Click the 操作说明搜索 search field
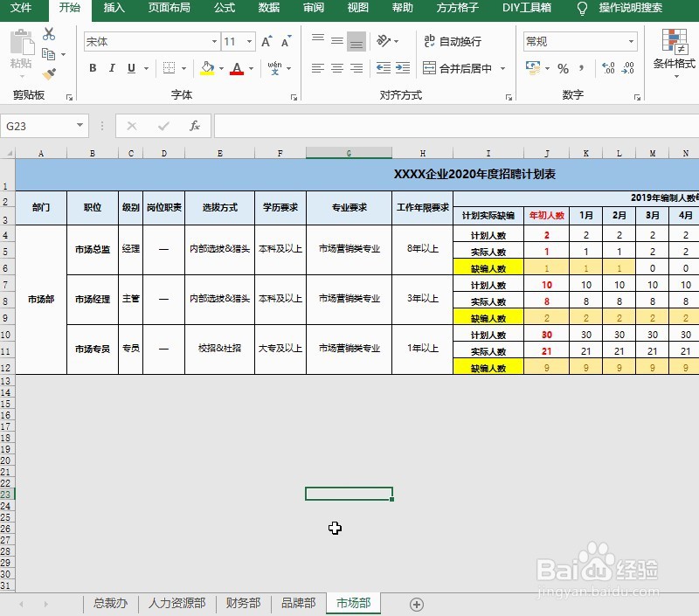 click(631, 10)
